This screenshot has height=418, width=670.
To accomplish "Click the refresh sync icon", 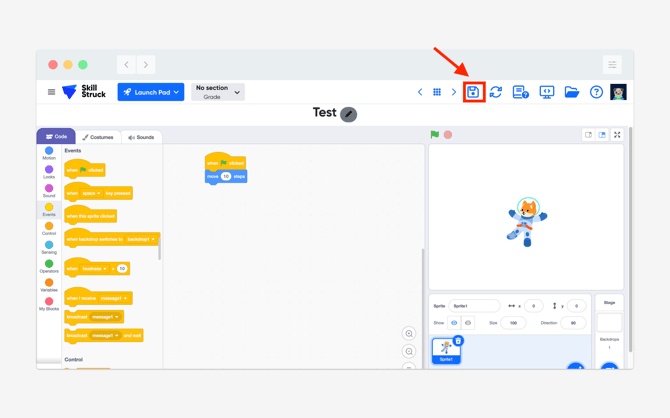I will (x=496, y=92).
